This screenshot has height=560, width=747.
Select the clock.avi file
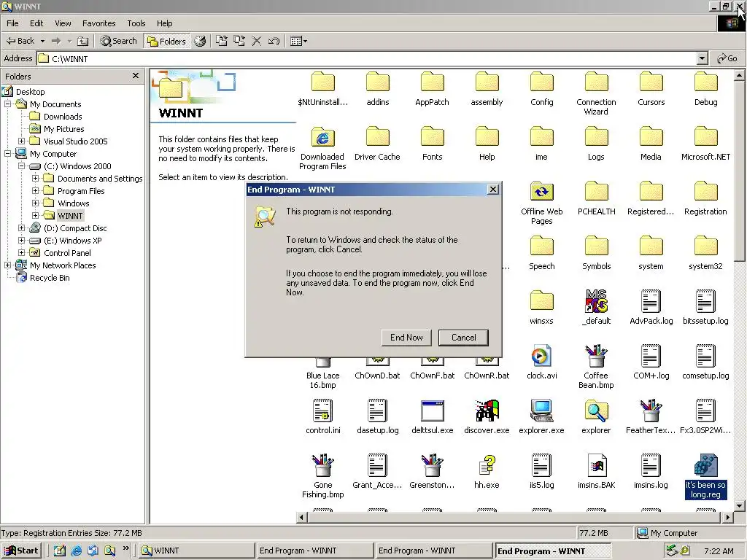pyautogui.click(x=542, y=362)
